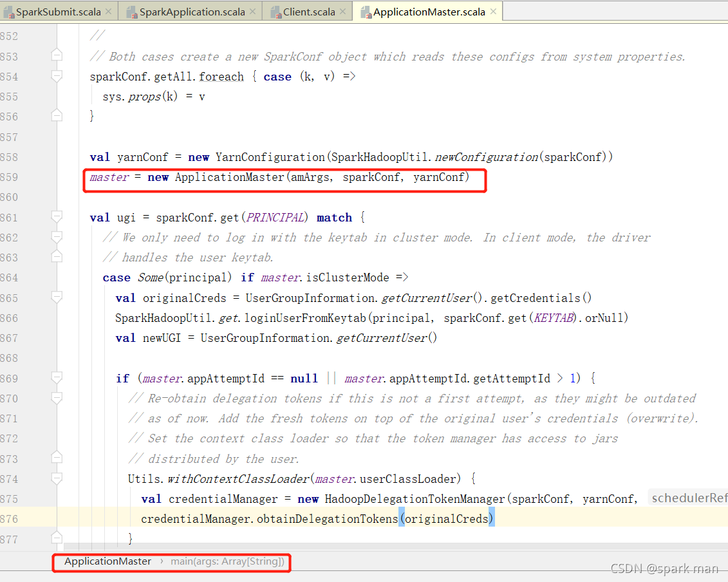
Task: Click getAttemptId on line 869
Action: pos(512,379)
